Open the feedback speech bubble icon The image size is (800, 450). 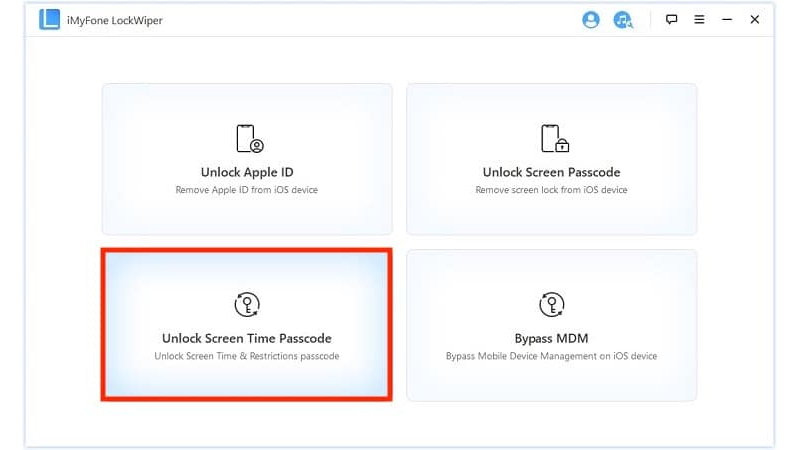(671, 19)
